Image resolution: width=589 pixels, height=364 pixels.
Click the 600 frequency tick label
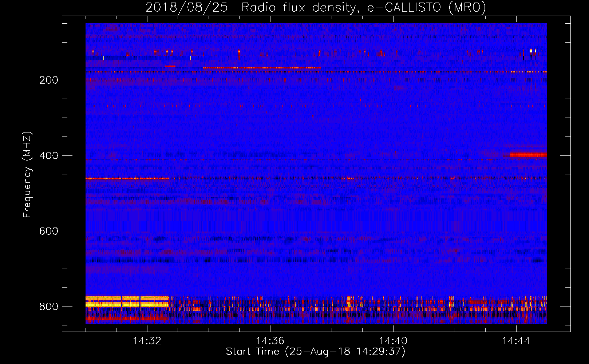pos(49,232)
